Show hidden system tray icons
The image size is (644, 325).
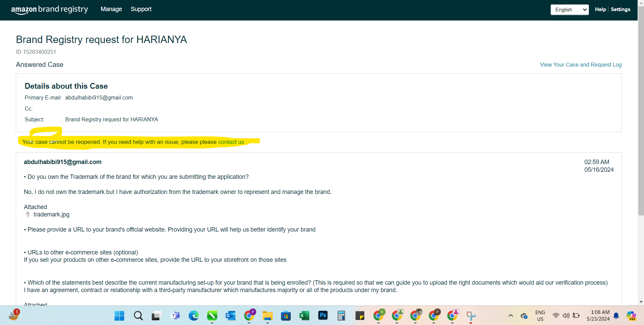[x=510, y=316]
